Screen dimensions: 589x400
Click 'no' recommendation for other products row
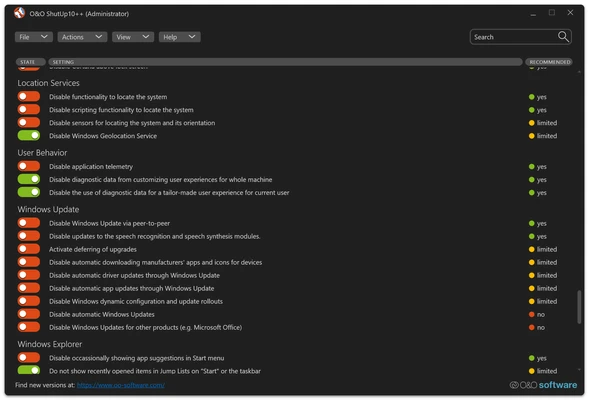[x=541, y=328]
